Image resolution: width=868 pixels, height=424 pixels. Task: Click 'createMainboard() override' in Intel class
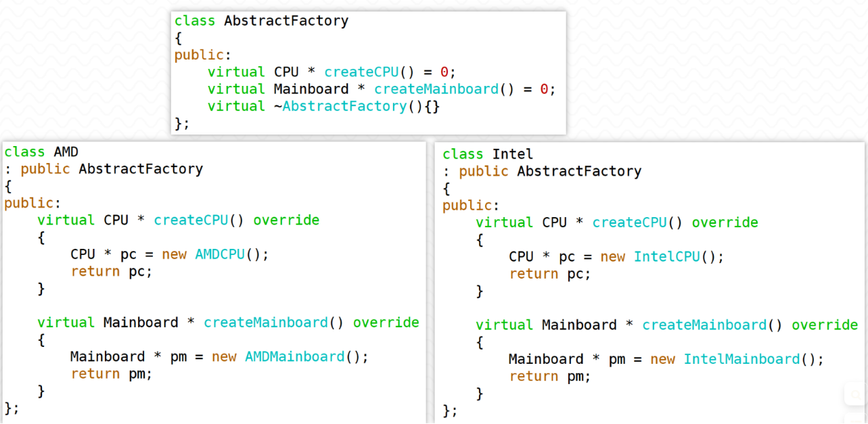pyautogui.click(x=750, y=325)
